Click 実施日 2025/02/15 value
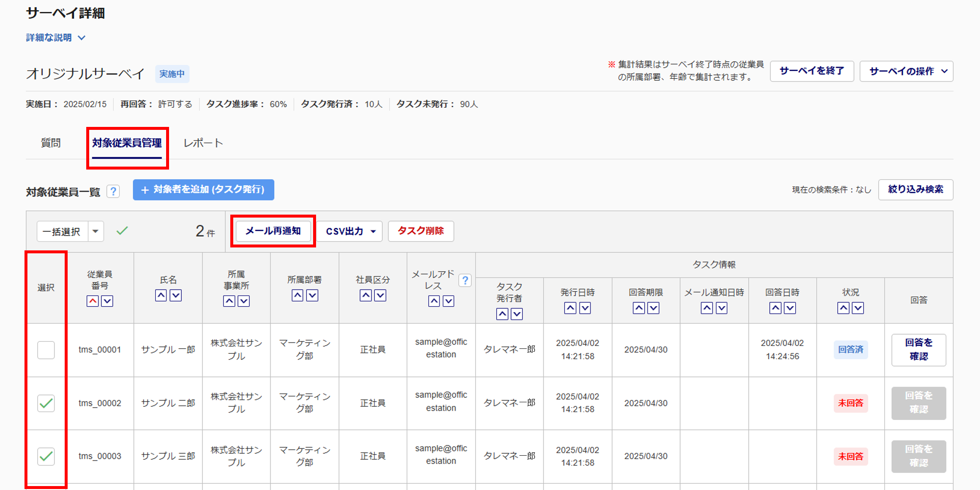 tap(85, 104)
